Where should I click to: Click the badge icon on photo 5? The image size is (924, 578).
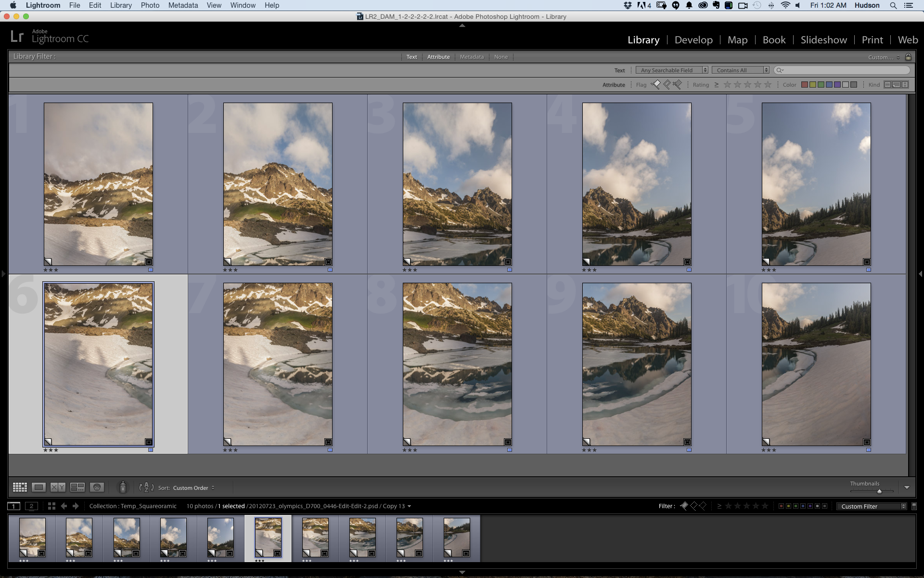coord(867,262)
